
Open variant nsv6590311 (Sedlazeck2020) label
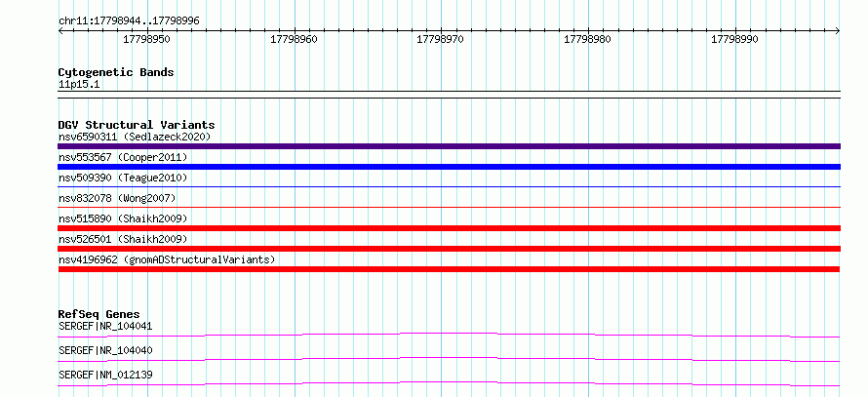[x=135, y=137]
